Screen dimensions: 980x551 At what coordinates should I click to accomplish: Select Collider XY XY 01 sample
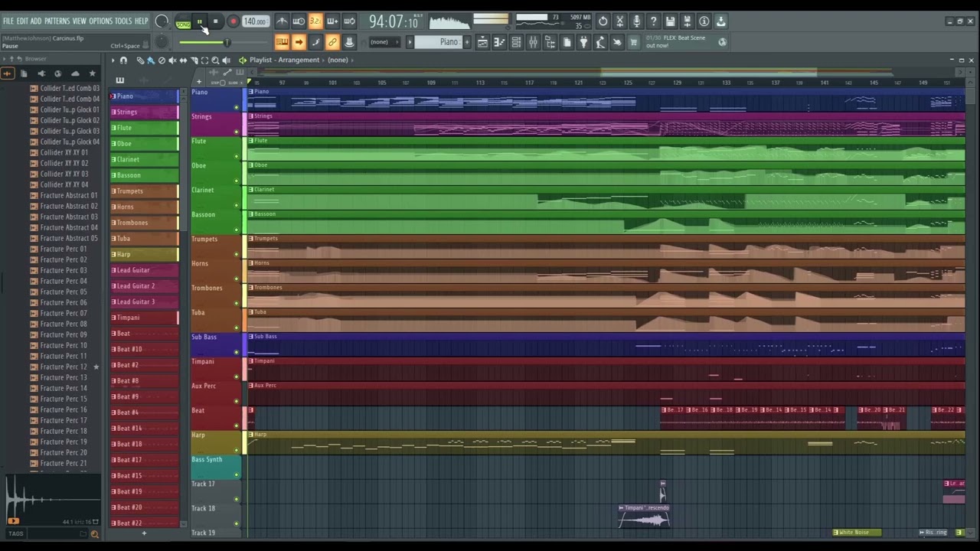64,152
